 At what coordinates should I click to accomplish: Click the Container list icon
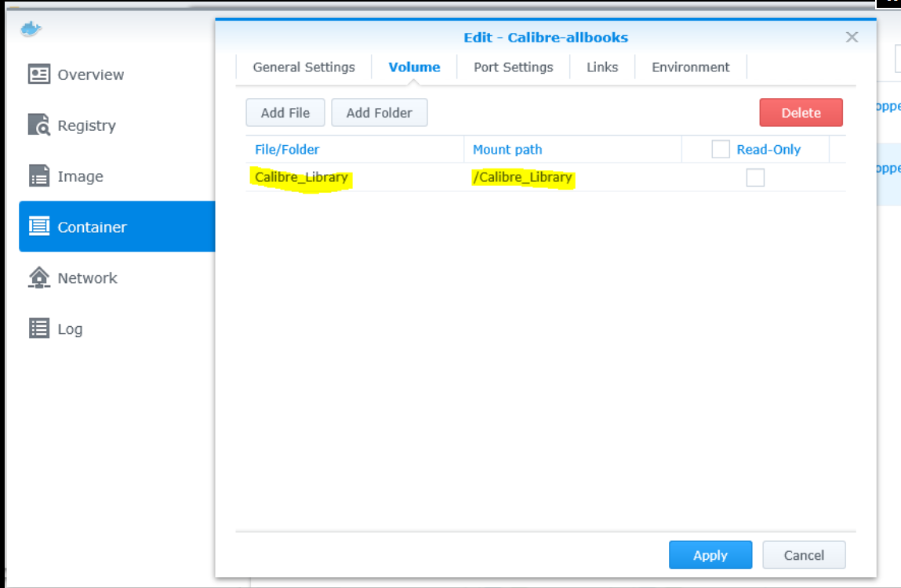point(39,227)
